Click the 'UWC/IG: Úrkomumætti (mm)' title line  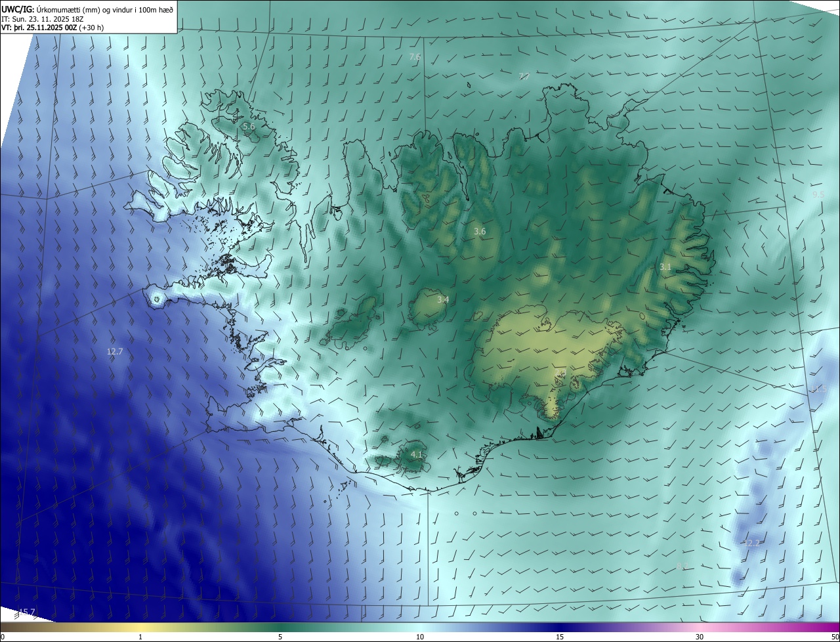87,9
